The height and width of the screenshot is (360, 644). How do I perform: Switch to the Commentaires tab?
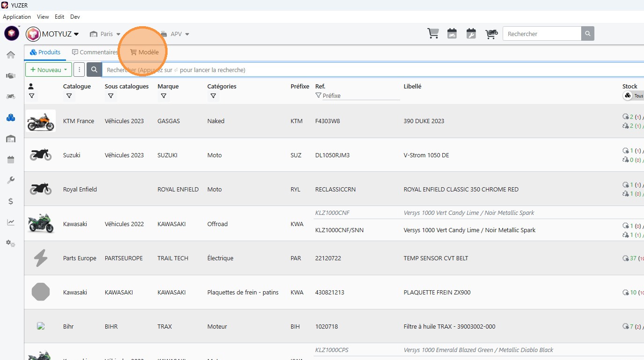[x=95, y=52]
